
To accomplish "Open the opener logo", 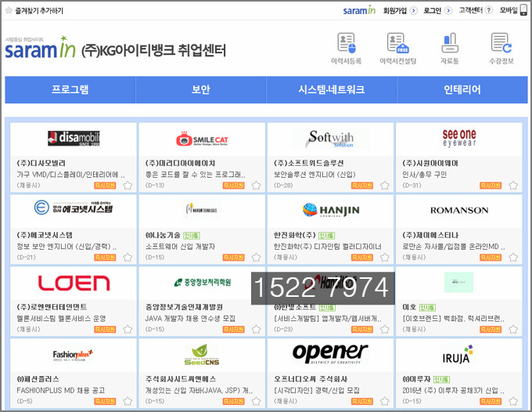I will [330, 353].
